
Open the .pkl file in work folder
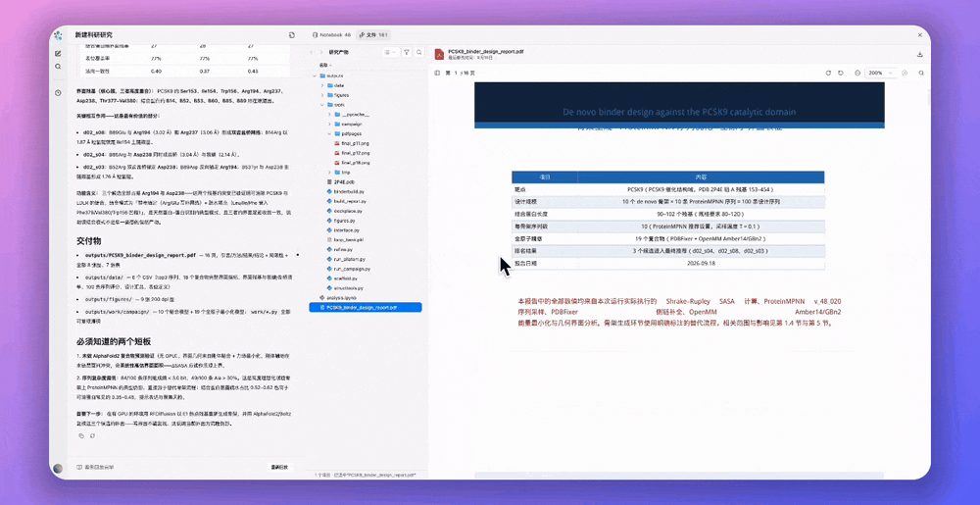[345, 240]
